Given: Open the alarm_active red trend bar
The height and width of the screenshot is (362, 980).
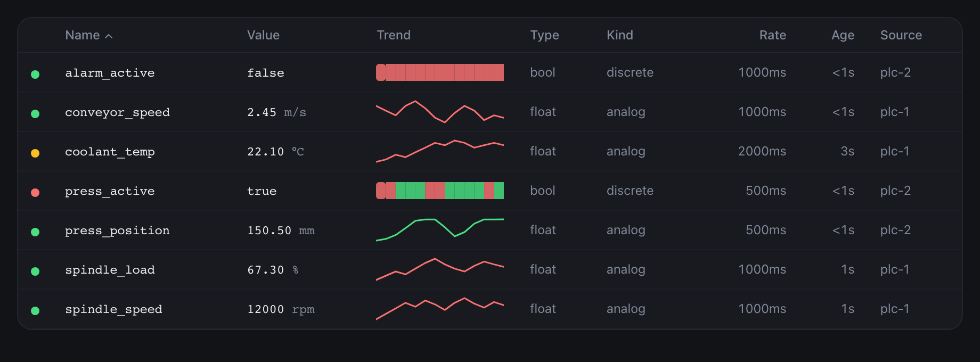Looking at the screenshot, I should (x=440, y=72).
